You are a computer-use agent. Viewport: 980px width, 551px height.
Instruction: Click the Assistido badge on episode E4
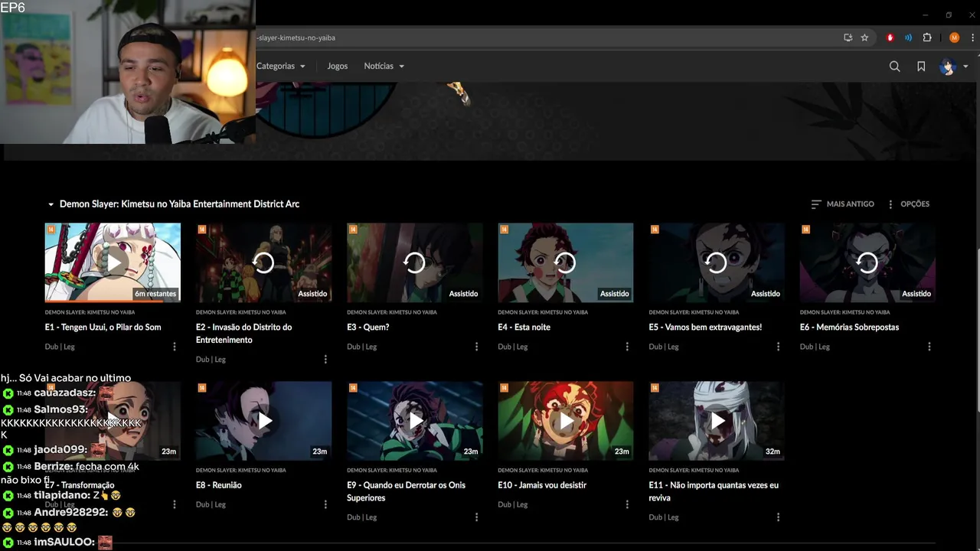click(614, 294)
